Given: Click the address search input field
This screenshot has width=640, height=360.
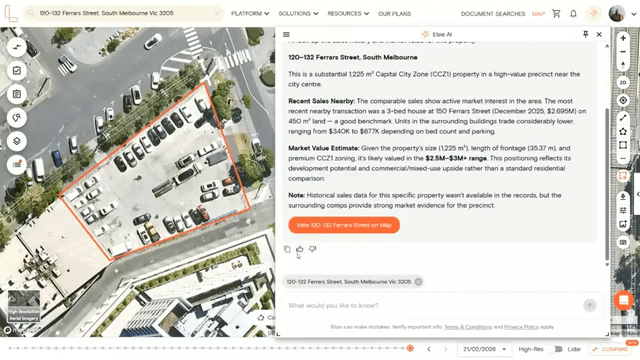Looking at the screenshot, I should [124, 13].
